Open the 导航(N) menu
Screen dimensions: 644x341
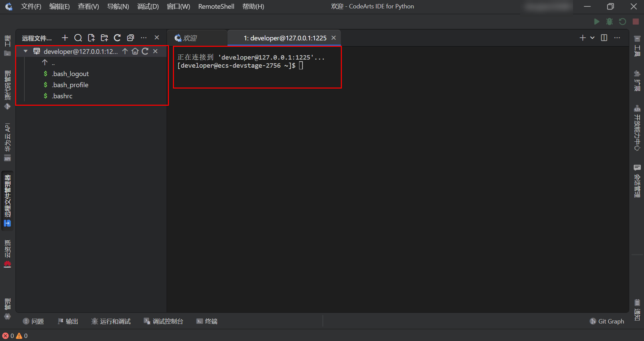coord(118,6)
